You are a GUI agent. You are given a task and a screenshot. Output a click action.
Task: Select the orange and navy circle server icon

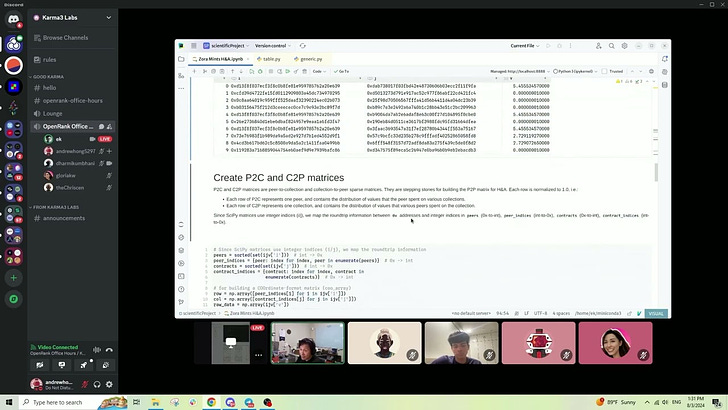(x=13, y=65)
